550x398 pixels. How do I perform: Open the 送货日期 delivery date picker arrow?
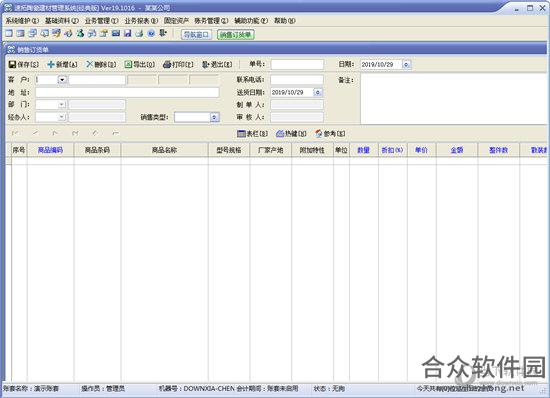318,92
